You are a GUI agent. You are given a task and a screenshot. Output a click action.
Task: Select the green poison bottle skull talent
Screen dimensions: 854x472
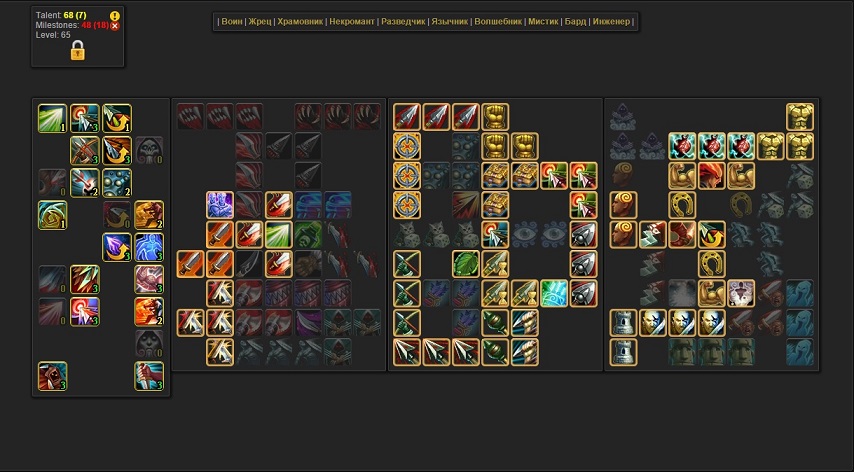click(x=309, y=235)
